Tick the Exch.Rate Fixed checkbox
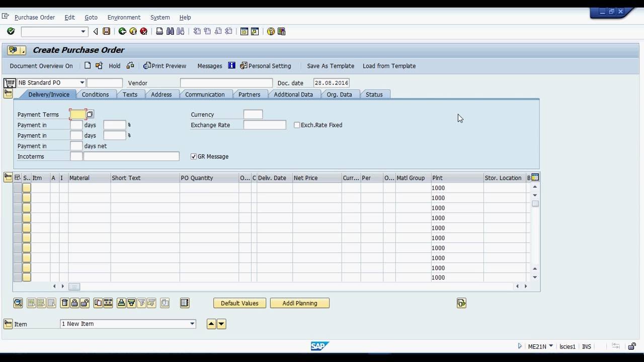This screenshot has height=362, width=644. coord(297,125)
